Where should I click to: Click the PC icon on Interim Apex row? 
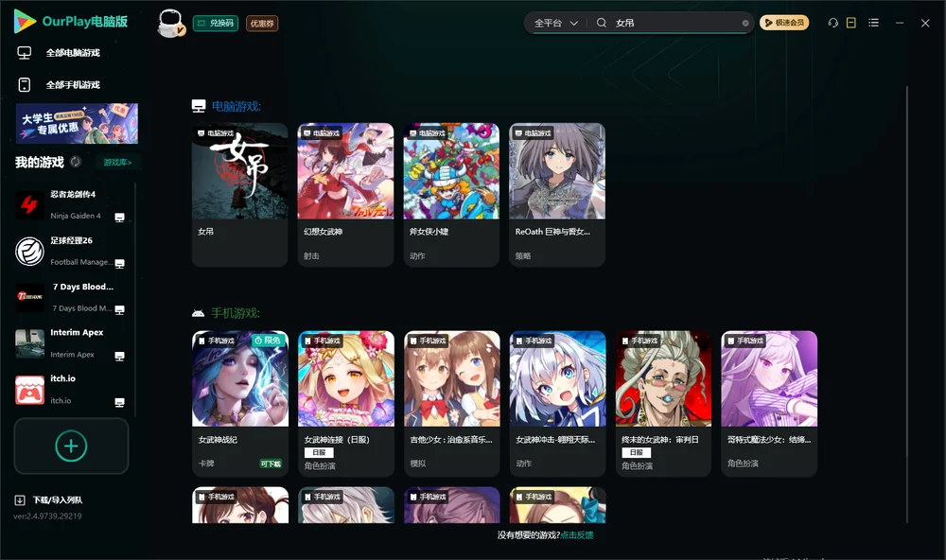click(x=119, y=356)
